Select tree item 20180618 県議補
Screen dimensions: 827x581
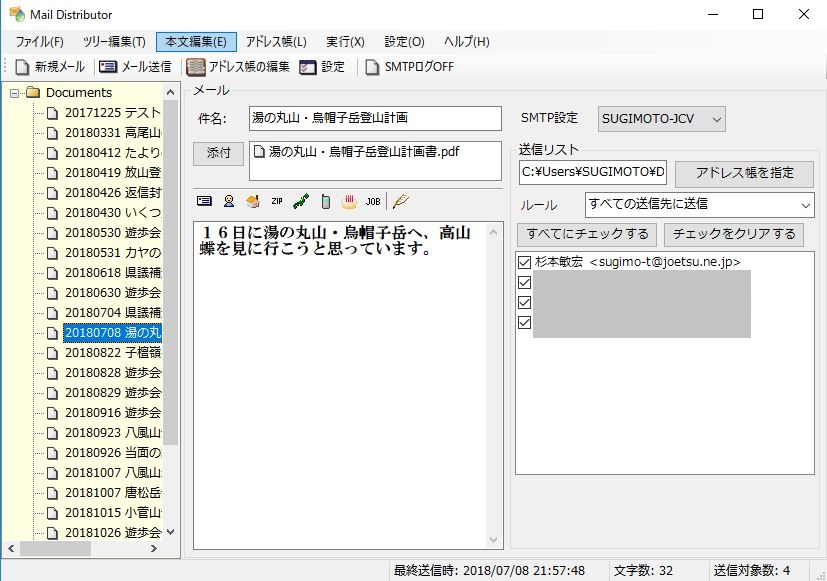[x=112, y=273]
